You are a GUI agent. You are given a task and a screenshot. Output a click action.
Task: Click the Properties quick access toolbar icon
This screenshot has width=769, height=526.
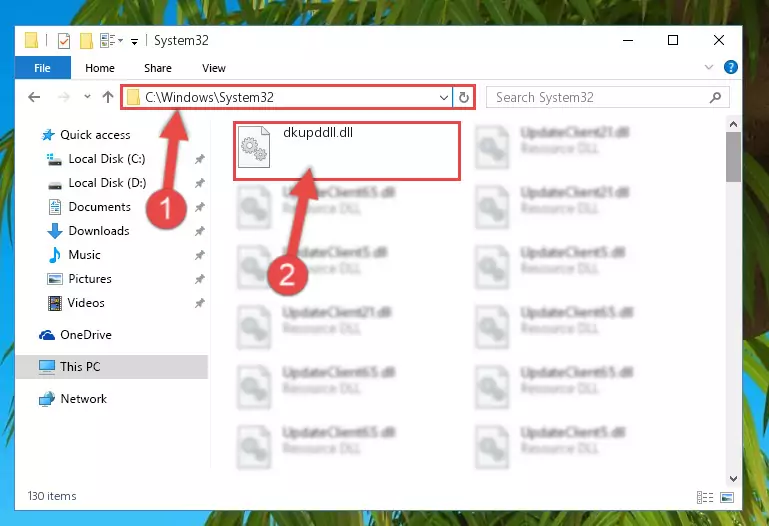(x=64, y=41)
